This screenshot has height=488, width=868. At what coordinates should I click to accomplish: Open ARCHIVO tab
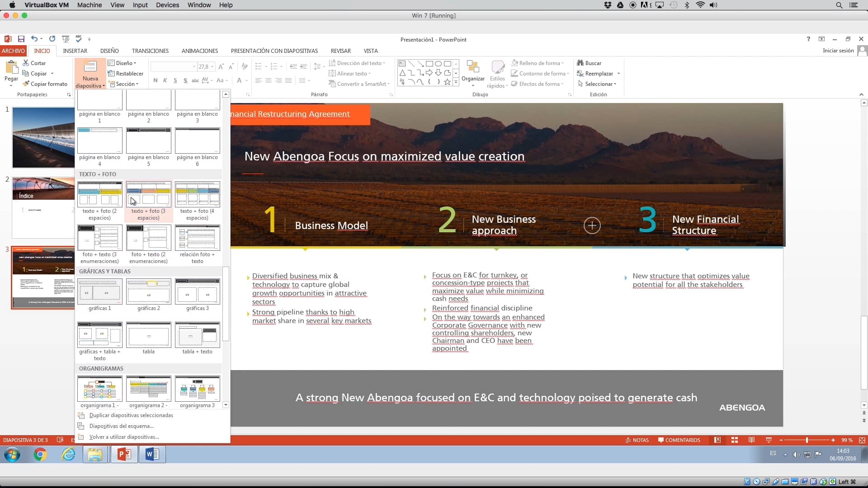point(13,51)
